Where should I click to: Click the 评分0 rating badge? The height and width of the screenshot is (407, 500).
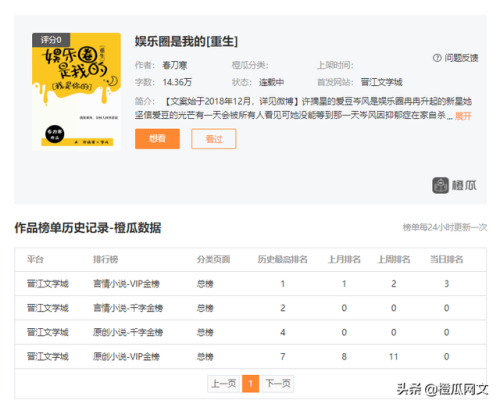[x=51, y=40]
